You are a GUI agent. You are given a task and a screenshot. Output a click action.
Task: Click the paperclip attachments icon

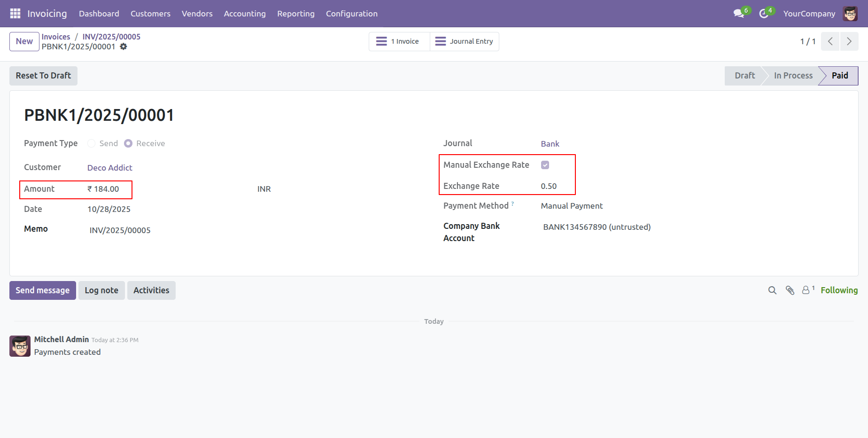click(790, 290)
